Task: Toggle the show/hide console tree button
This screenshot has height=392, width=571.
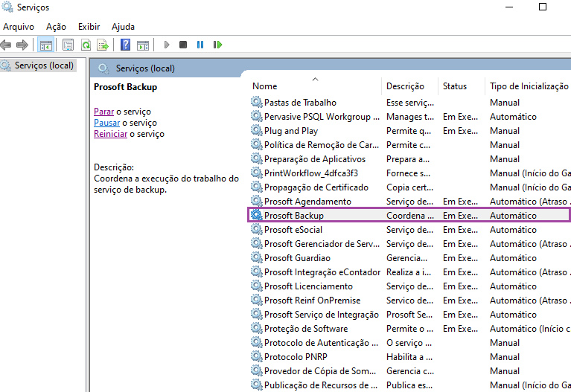Action: click(x=45, y=45)
